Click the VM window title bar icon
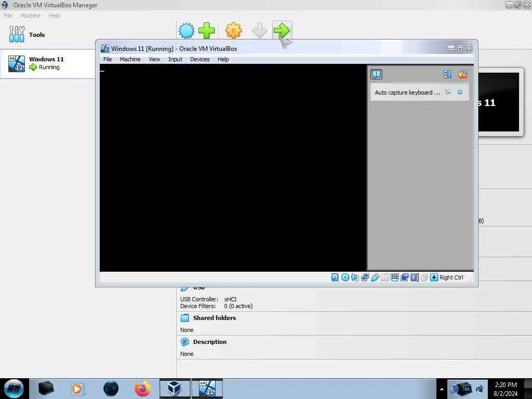This screenshot has height=399, width=532. click(x=105, y=48)
